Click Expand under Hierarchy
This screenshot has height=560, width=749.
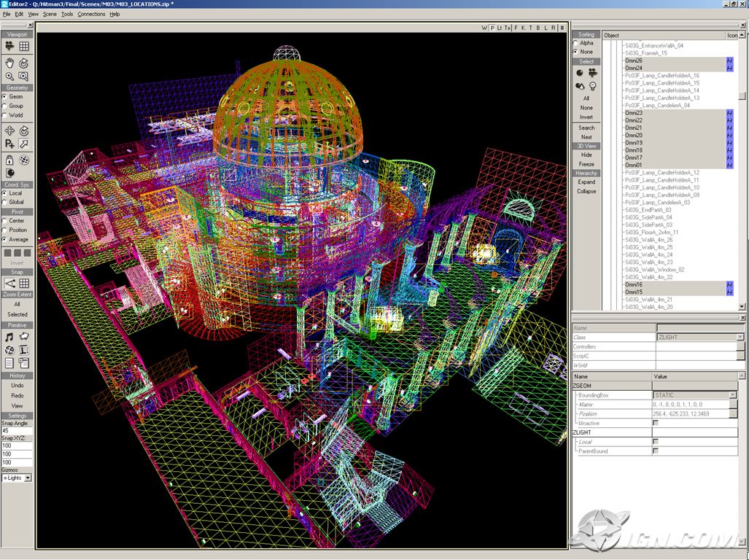point(586,182)
